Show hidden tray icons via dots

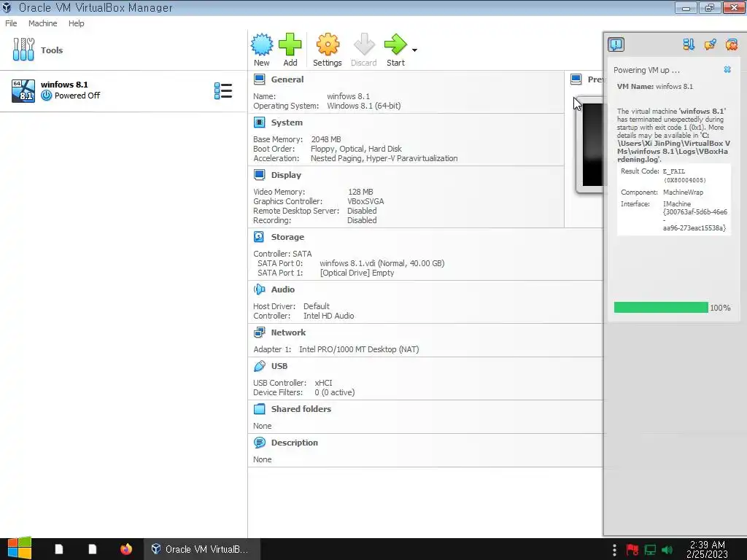pyautogui.click(x=614, y=550)
